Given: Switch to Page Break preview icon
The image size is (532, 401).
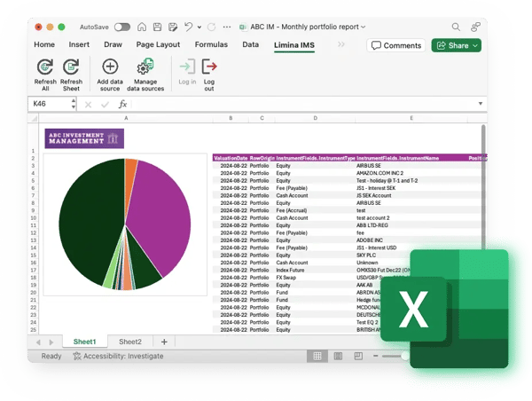Looking at the screenshot, I should coord(358,356).
